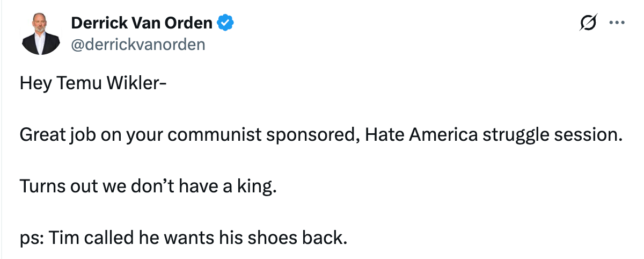The image size is (644, 259).
Task: Click the "Hey Temu Wikler-" text line
Action: [89, 84]
